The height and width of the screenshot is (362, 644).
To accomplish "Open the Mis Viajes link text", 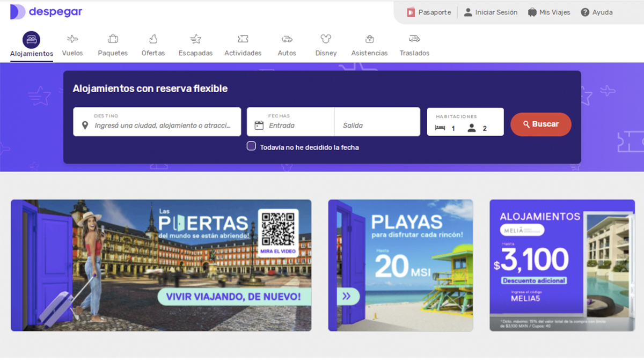I will click(555, 12).
